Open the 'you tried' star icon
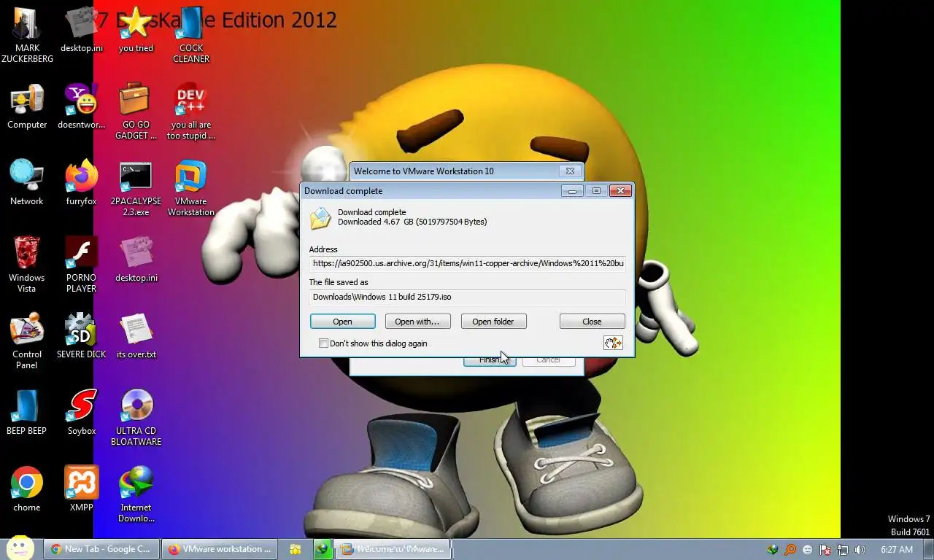The image size is (934, 560). coord(136,31)
